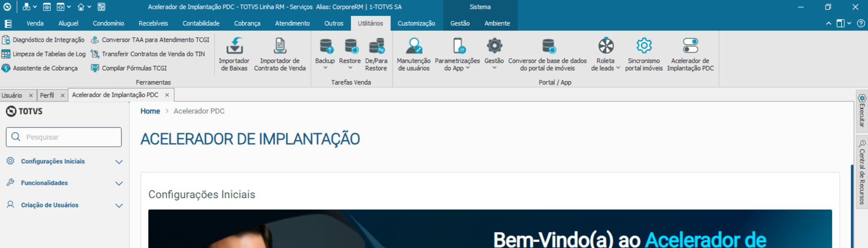Open the Condomínio menu
The image size is (868, 248).
(x=108, y=23)
